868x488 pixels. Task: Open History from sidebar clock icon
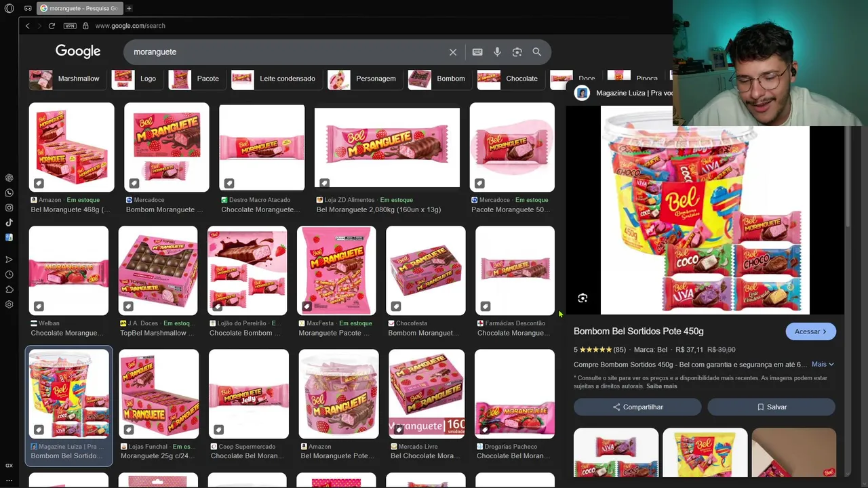[x=9, y=274]
